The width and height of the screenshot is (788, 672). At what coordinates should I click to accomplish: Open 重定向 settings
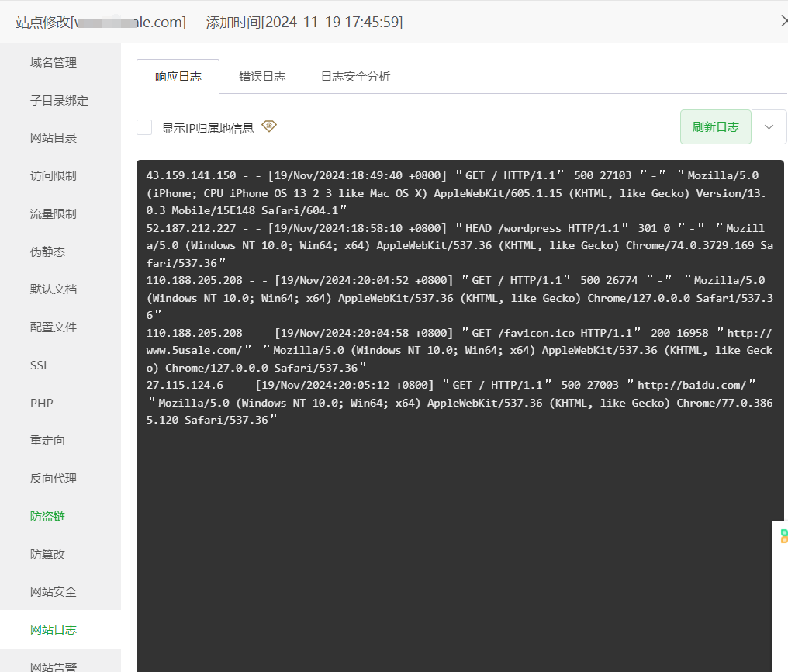(x=48, y=441)
